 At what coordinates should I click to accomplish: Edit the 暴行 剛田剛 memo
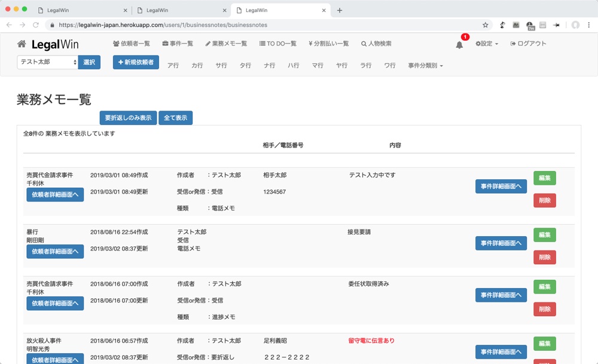(544, 235)
